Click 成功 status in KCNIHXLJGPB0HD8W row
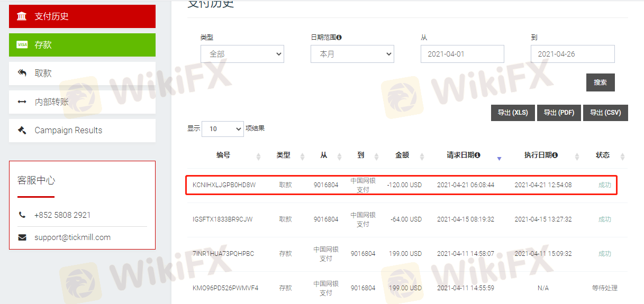644x304 pixels. click(605, 185)
